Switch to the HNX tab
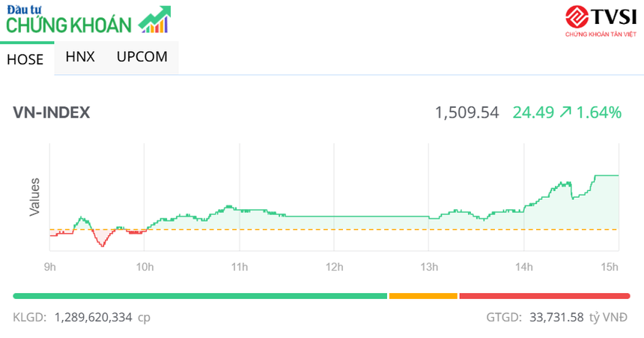This screenshot has width=644, height=338. coord(80,57)
